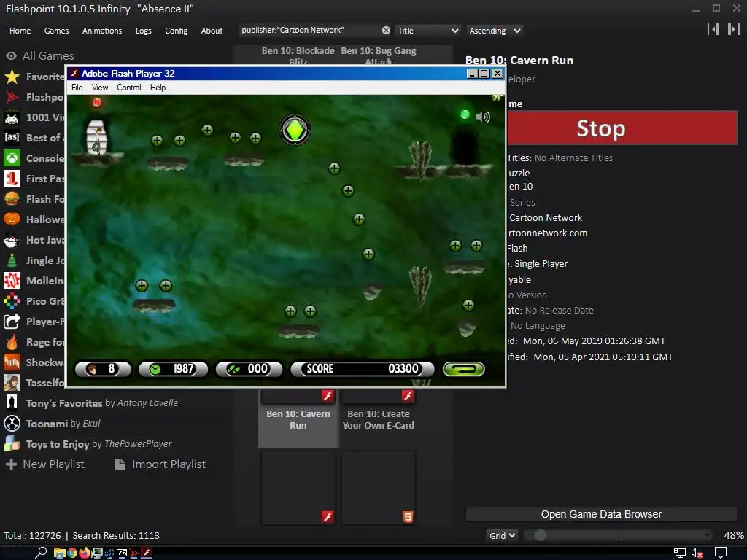747x560 pixels.
Task: Switch to the Games tab
Action: tap(56, 31)
